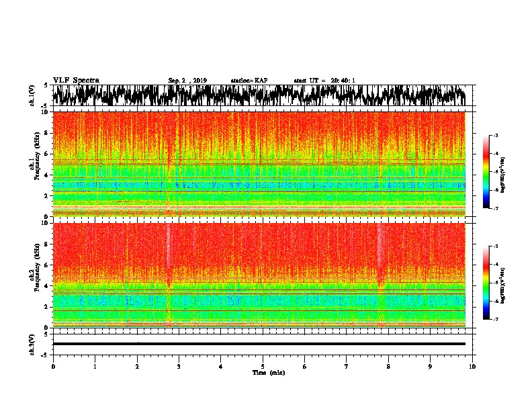Click time axis tick label "7"

click(x=347, y=367)
